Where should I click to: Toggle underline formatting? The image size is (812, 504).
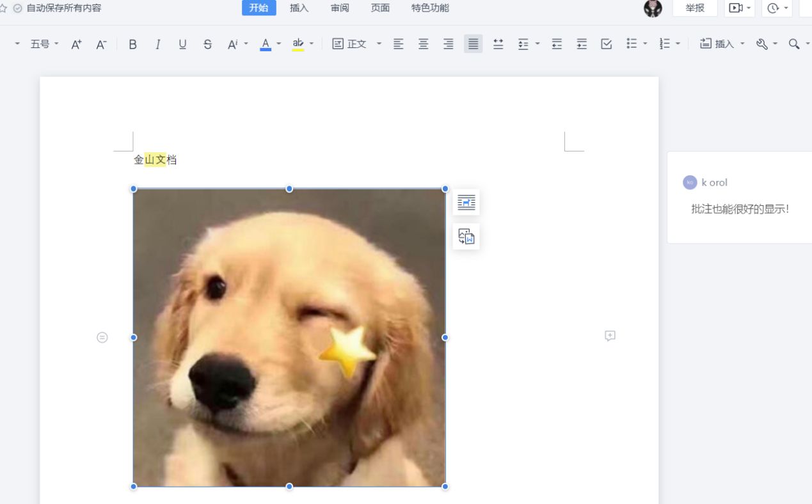pos(182,44)
